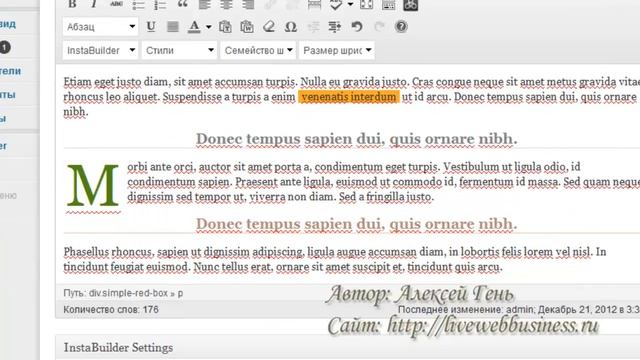Click highlighted text 'venenatis interdum'
Image resolution: width=640 pixels, height=360 pixels.
[x=349, y=97]
